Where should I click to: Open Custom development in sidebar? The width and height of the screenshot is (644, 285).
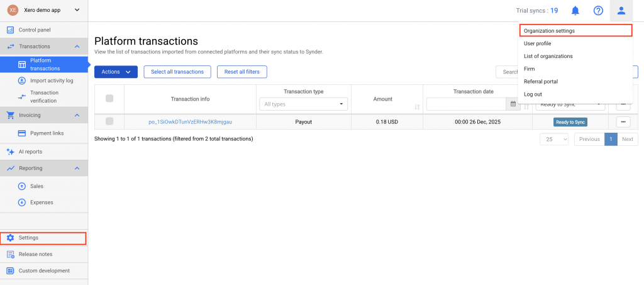coord(44,271)
